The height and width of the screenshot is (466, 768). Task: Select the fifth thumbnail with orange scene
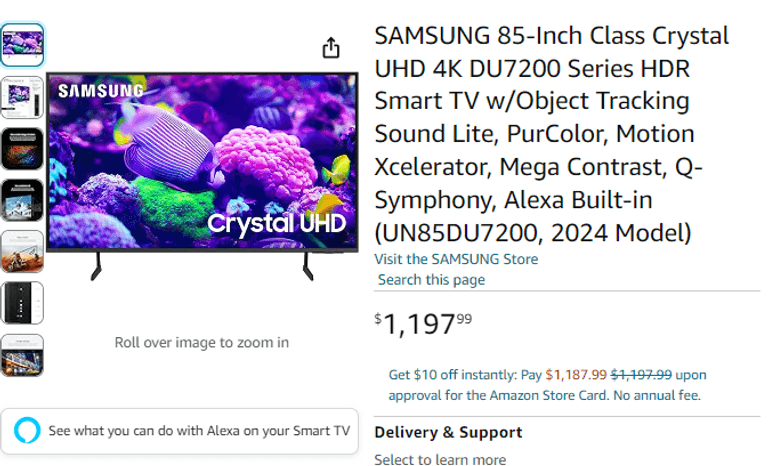[21, 251]
